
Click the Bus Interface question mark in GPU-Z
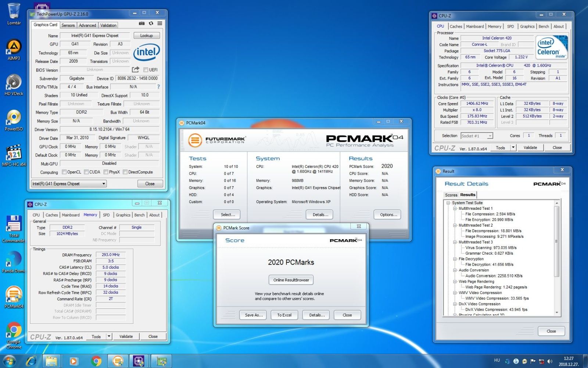pyautogui.click(x=158, y=87)
